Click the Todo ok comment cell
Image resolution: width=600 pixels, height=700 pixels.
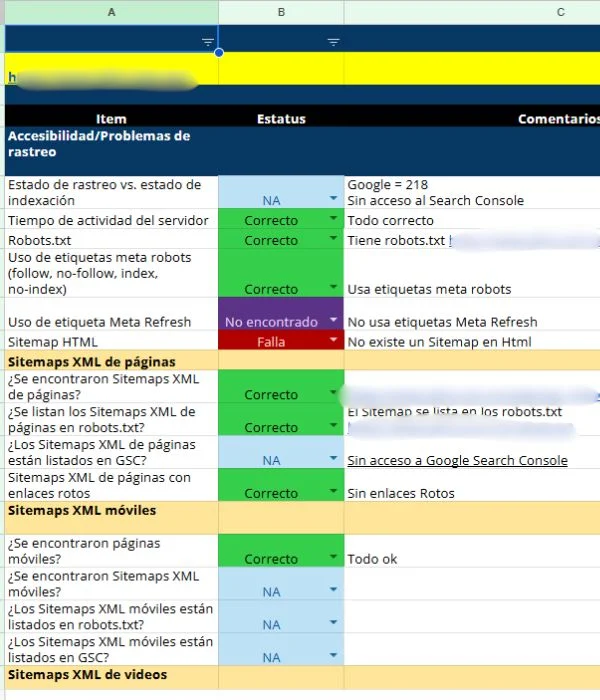pos(470,559)
